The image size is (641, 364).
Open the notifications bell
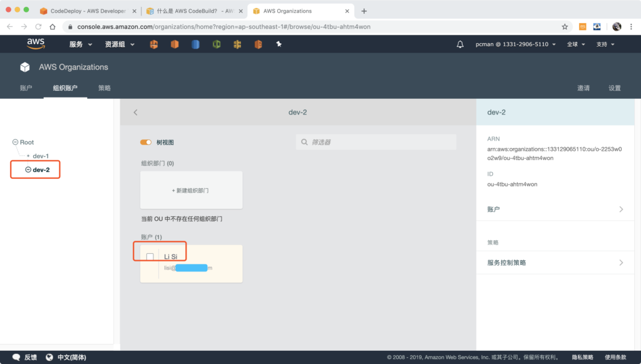[460, 44]
